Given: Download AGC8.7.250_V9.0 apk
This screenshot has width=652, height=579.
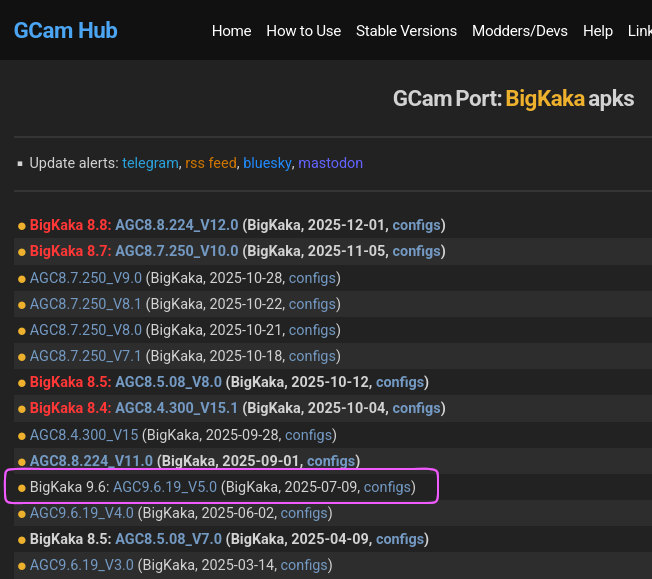Looking at the screenshot, I should click(x=86, y=277).
